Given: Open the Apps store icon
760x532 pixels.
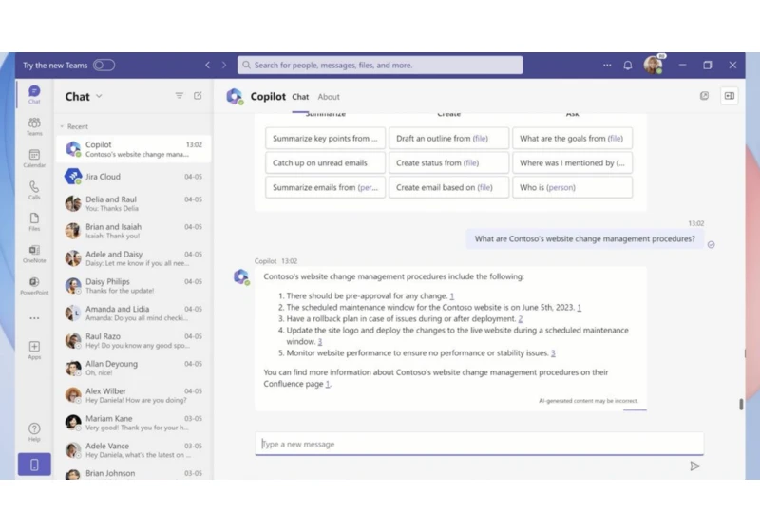Looking at the screenshot, I should coord(34,350).
